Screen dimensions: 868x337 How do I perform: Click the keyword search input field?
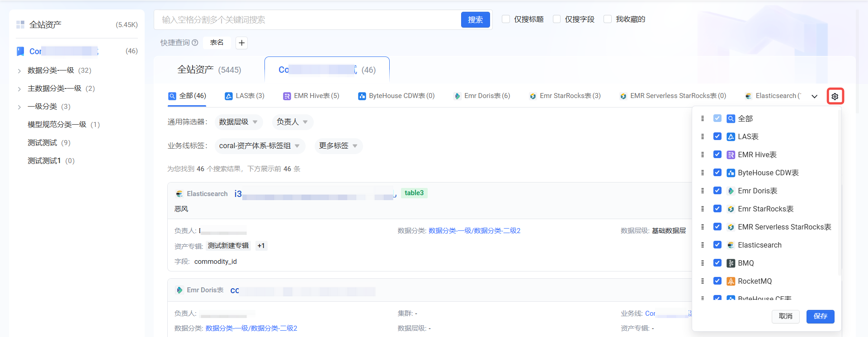click(x=307, y=20)
